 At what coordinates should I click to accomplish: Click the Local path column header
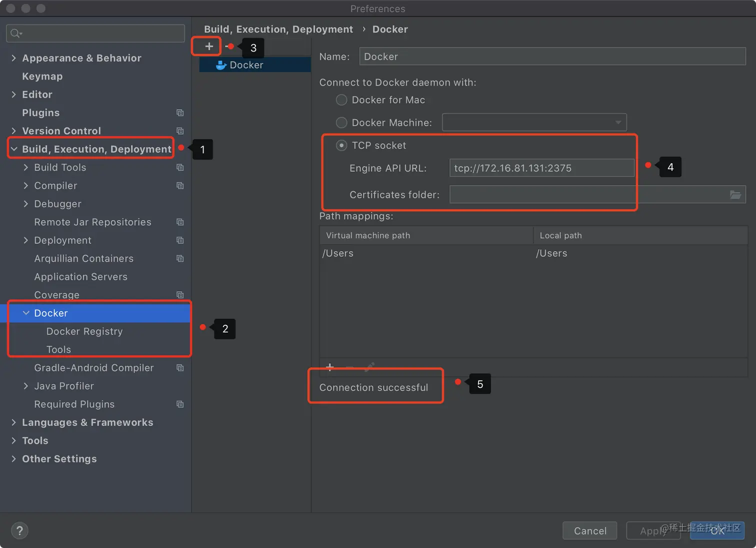pos(640,236)
